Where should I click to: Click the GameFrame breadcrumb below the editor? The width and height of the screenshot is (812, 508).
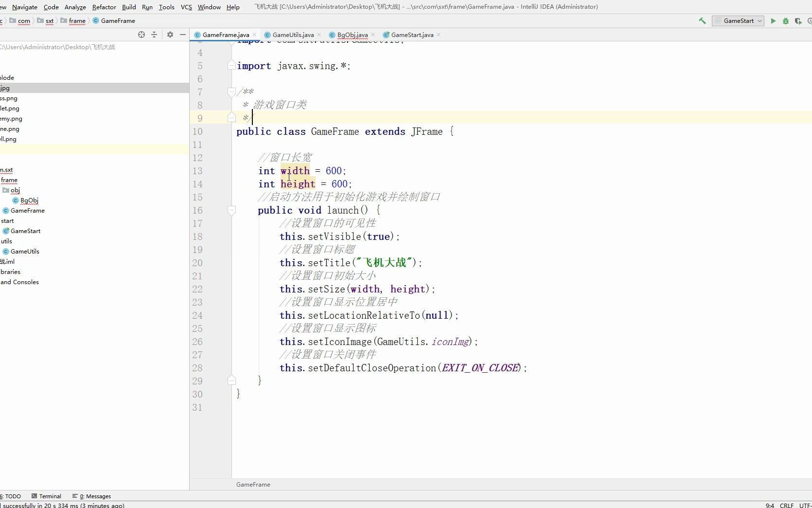click(253, 485)
